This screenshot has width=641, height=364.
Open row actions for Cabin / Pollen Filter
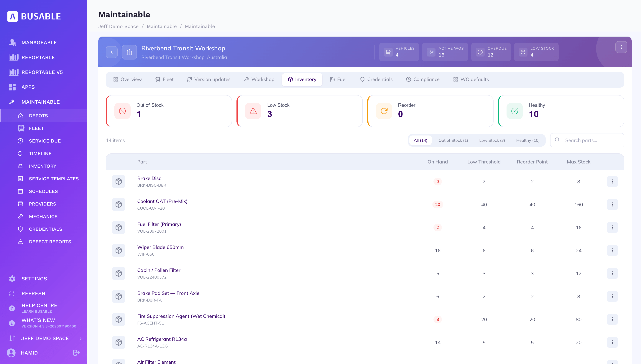click(x=612, y=274)
